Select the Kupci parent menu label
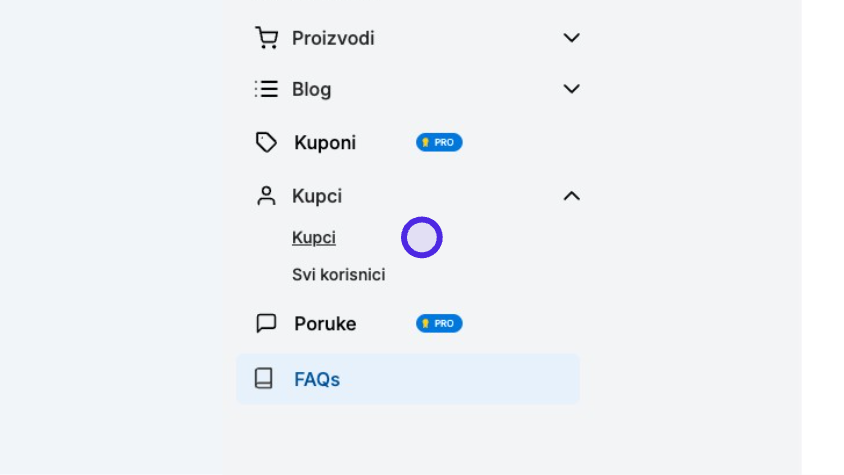This screenshot has width=844, height=475. coord(317,196)
